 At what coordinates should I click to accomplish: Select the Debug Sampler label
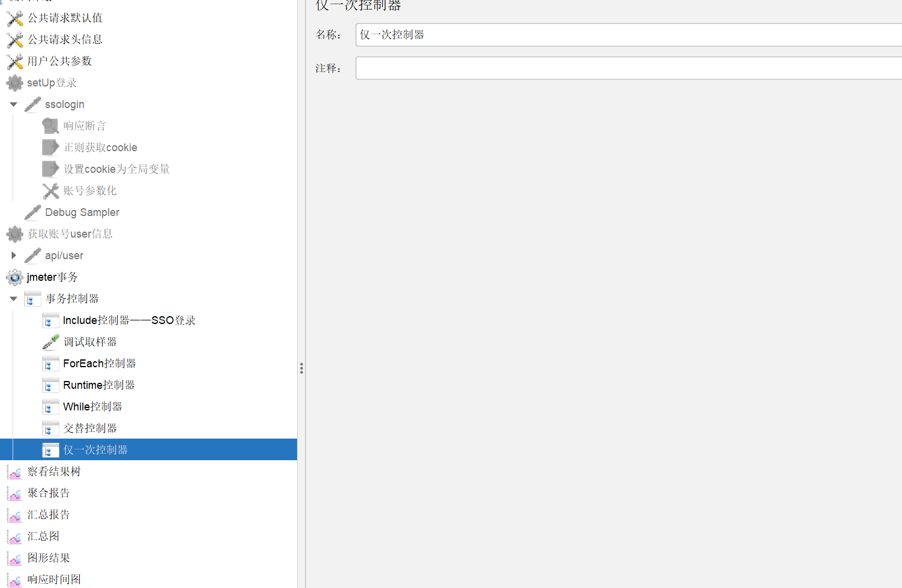click(82, 212)
